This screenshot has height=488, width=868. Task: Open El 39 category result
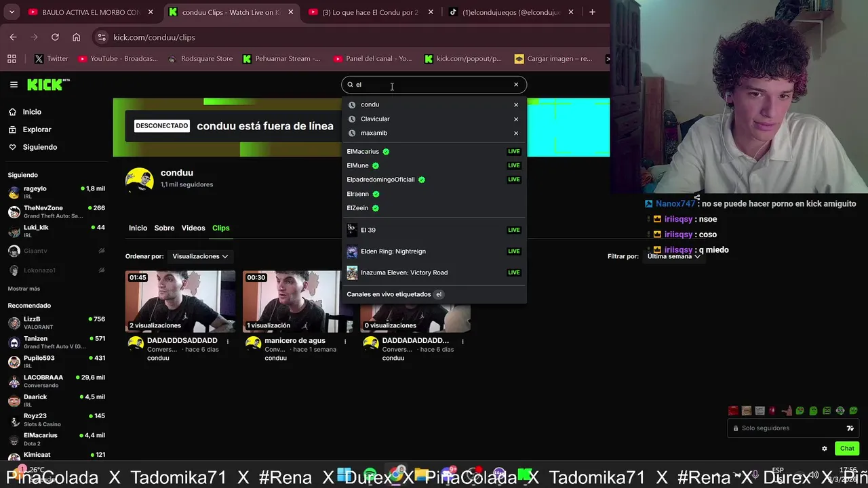click(433, 230)
